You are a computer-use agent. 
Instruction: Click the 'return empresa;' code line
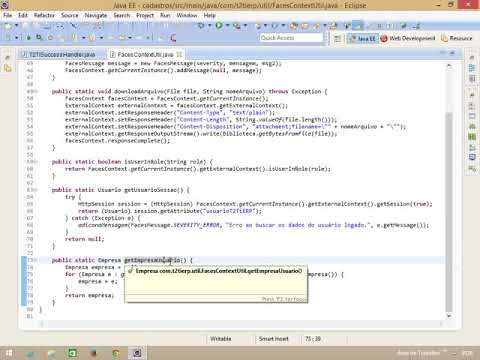coord(89,295)
